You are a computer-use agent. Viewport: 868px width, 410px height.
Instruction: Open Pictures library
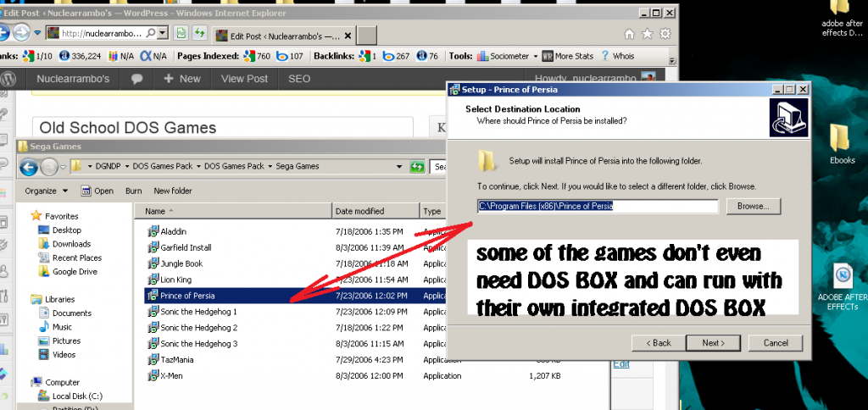pyautogui.click(x=66, y=341)
